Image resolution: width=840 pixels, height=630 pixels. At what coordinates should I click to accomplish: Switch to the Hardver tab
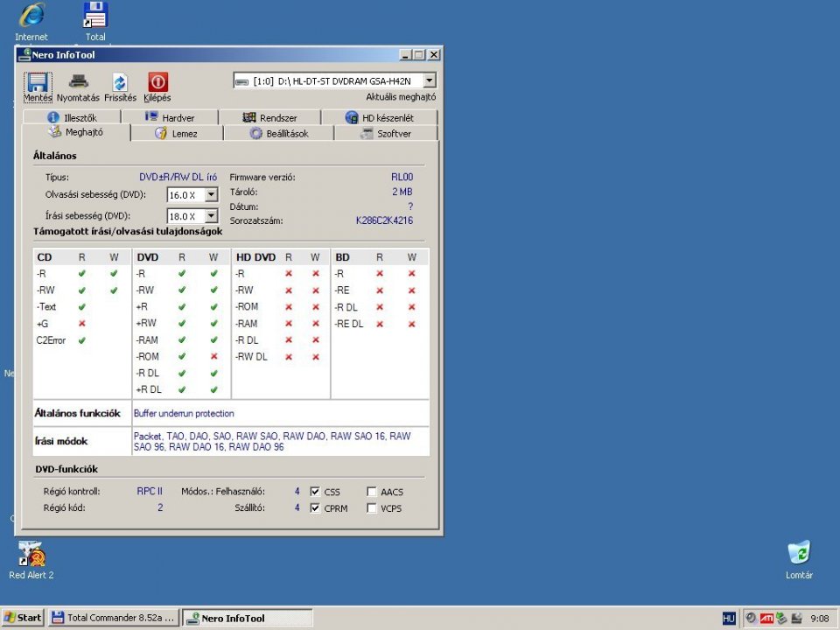pos(170,117)
